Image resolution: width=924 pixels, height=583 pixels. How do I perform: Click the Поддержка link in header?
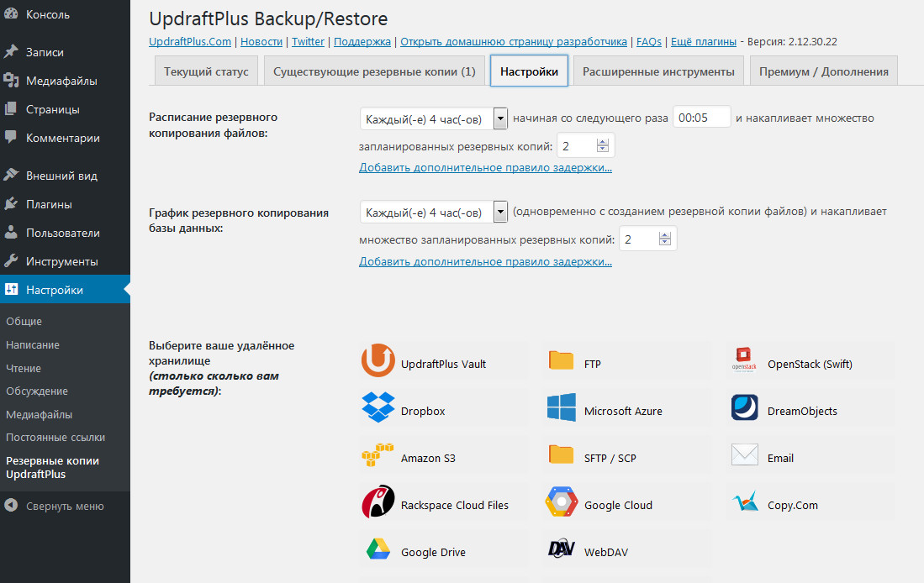point(362,41)
